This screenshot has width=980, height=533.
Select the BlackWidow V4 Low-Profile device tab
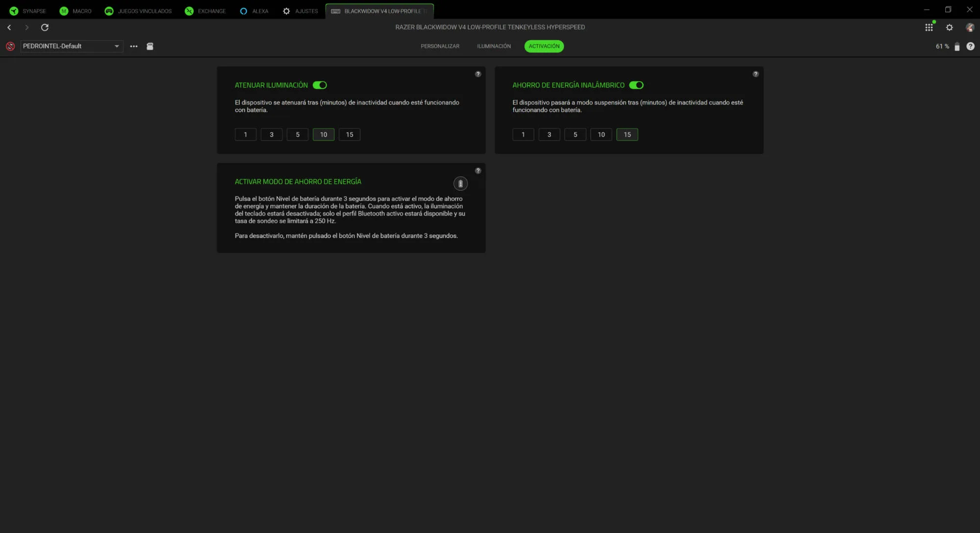(x=379, y=11)
